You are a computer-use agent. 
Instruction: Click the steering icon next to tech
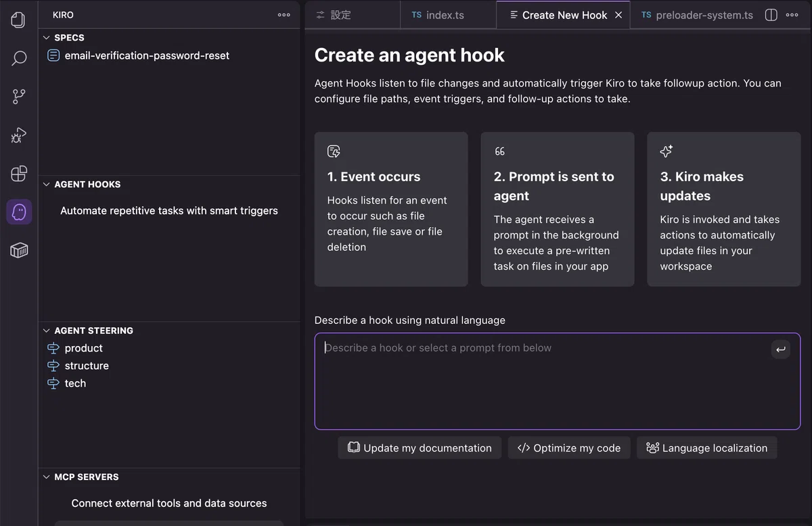[53, 383]
